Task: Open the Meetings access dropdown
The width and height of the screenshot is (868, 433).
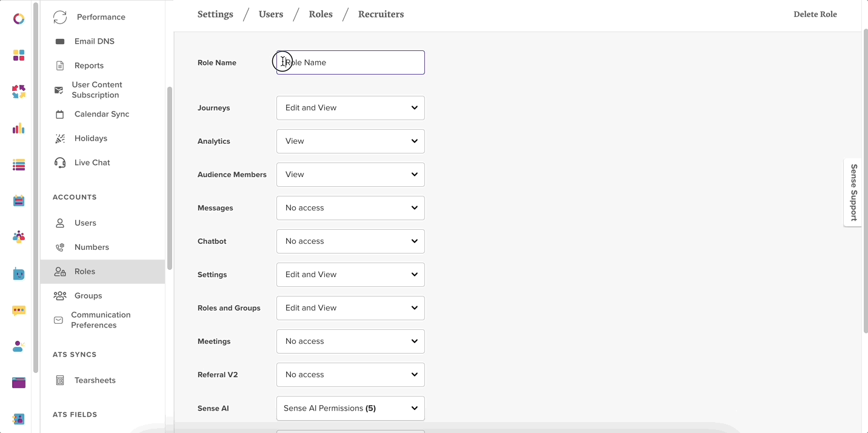Action: pos(350,341)
